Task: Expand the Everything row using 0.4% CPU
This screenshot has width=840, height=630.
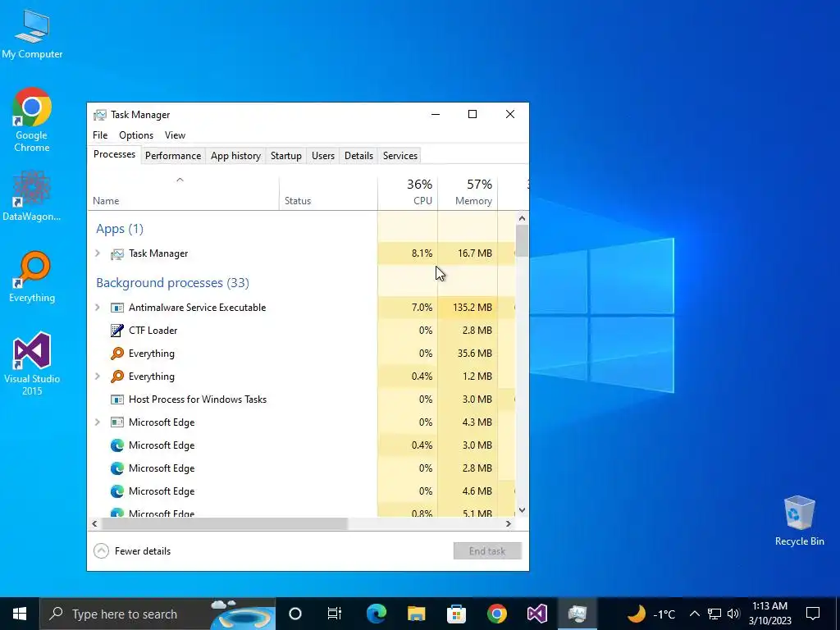Action: click(98, 377)
